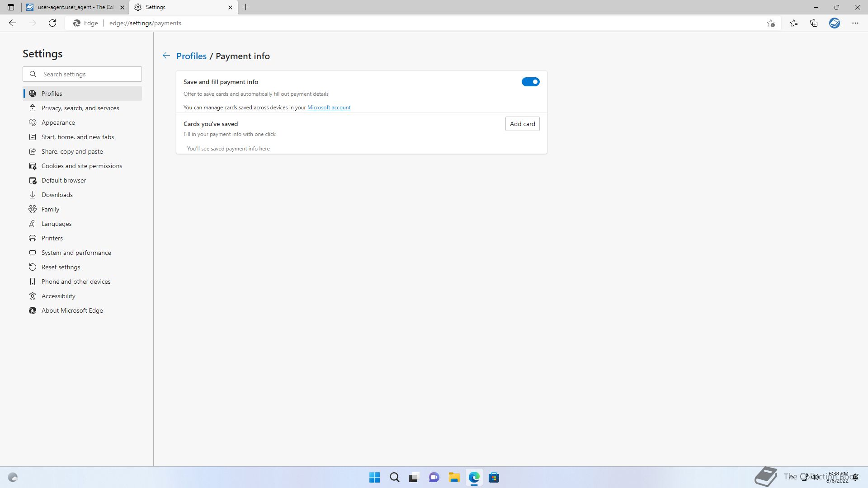Close the Settings tab

[230, 7]
